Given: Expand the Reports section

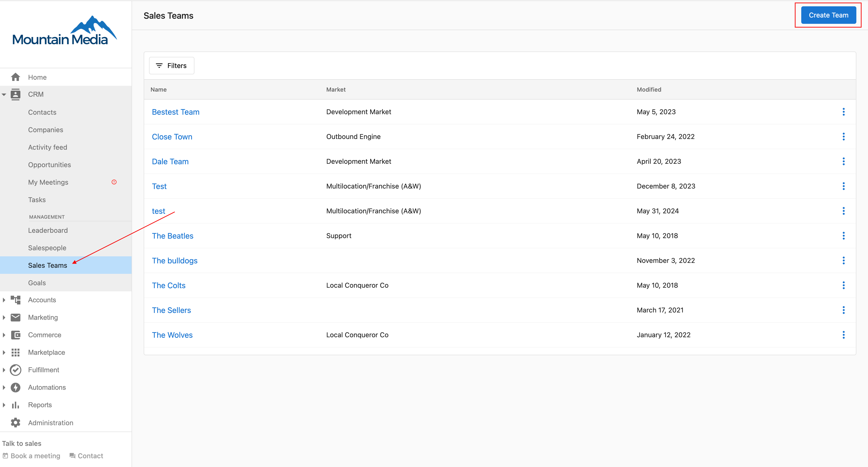Looking at the screenshot, I should click(x=4, y=405).
